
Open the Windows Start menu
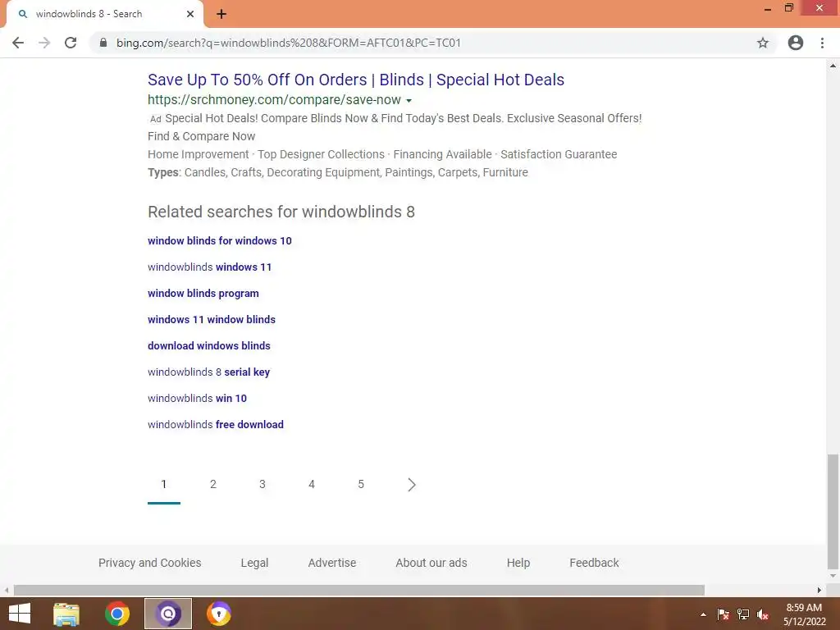(x=20, y=614)
